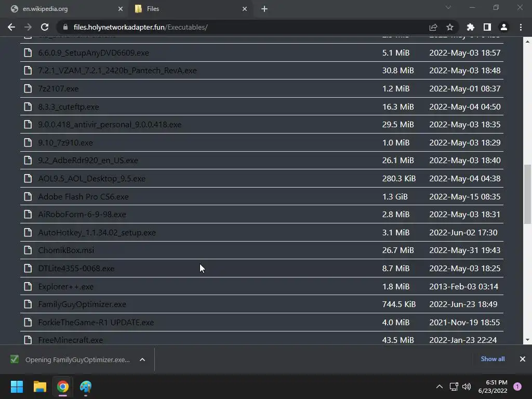Click file icon beside Explorer++.exe
532x399 pixels.
point(28,286)
